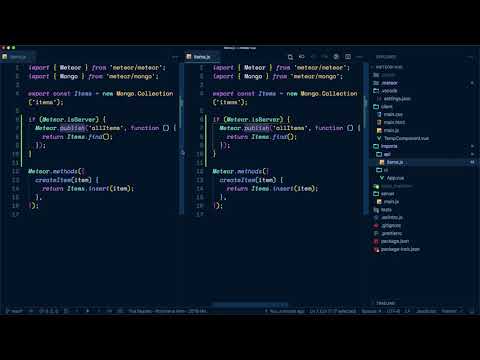This screenshot has height=360, width=480.
Task: Click the Ln/Col cursor position in status bar
Action: pos(332,311)
